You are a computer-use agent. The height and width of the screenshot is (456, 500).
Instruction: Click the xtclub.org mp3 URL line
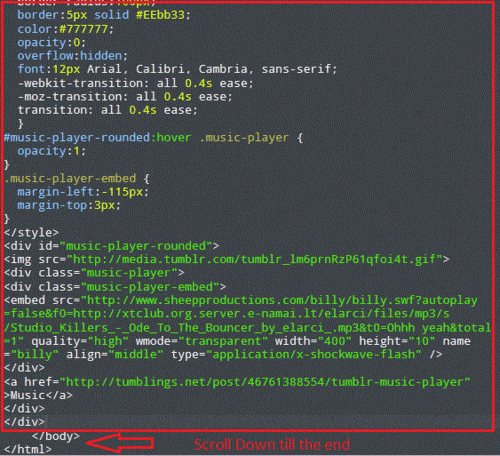pos(226,314)
